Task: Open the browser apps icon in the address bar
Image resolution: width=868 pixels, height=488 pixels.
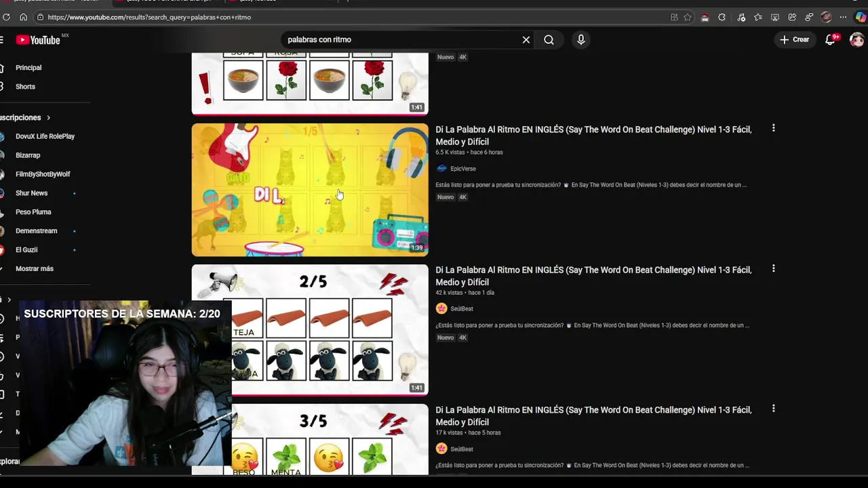Action: 673,17
